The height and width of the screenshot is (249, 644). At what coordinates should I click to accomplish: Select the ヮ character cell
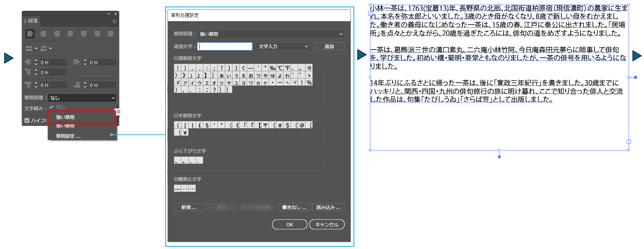(x=251, y=82)
